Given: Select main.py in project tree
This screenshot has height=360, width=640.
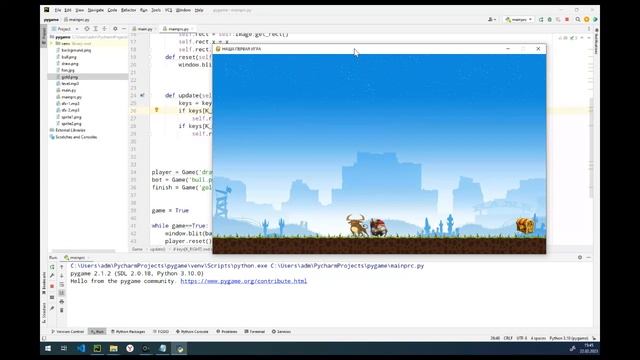Looking at the screenshot, I should (69, 90).
